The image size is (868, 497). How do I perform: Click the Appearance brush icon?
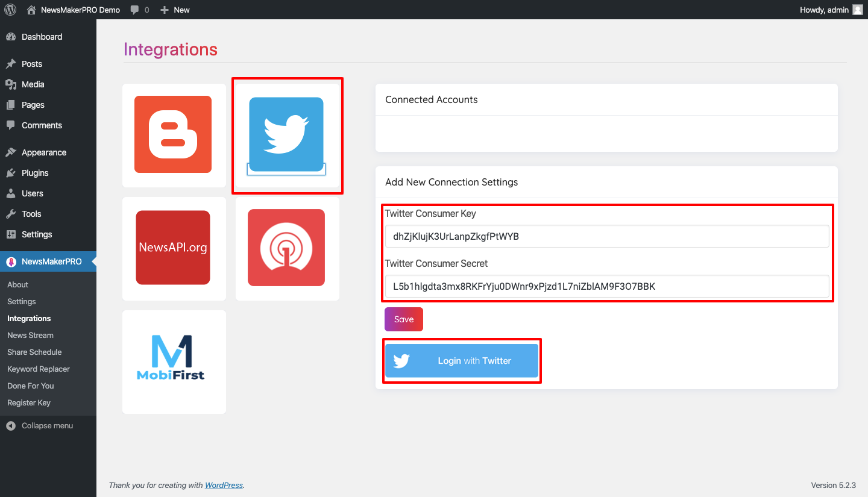[11, 152]
